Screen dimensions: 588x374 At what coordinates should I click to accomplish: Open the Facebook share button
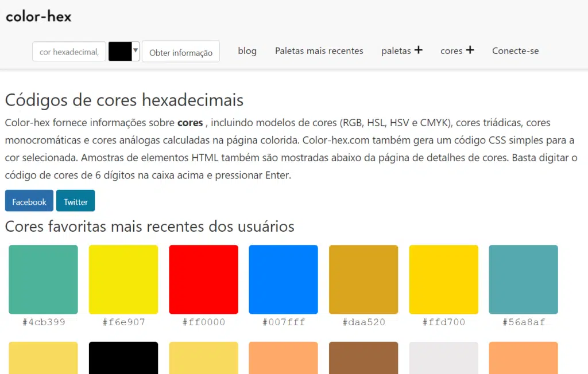pos(29,201)
